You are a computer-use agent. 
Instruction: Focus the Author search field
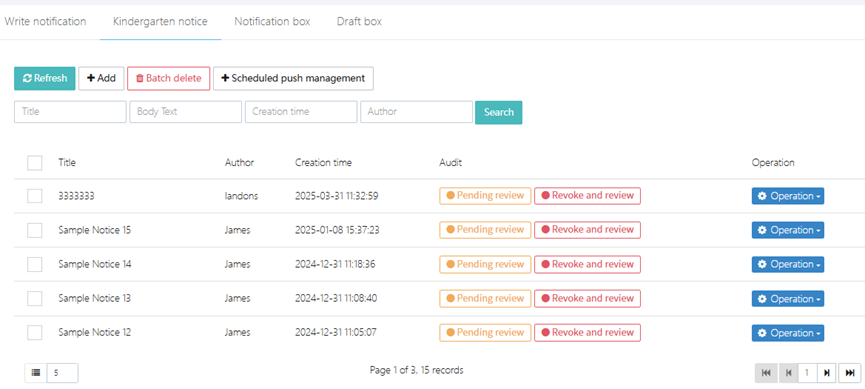(417, 111)
